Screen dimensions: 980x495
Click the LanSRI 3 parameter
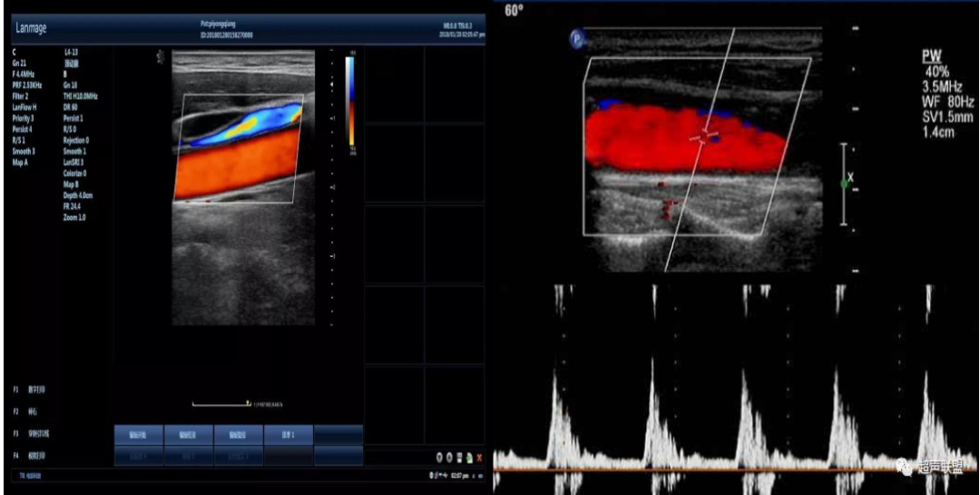(x=73, y=162)
